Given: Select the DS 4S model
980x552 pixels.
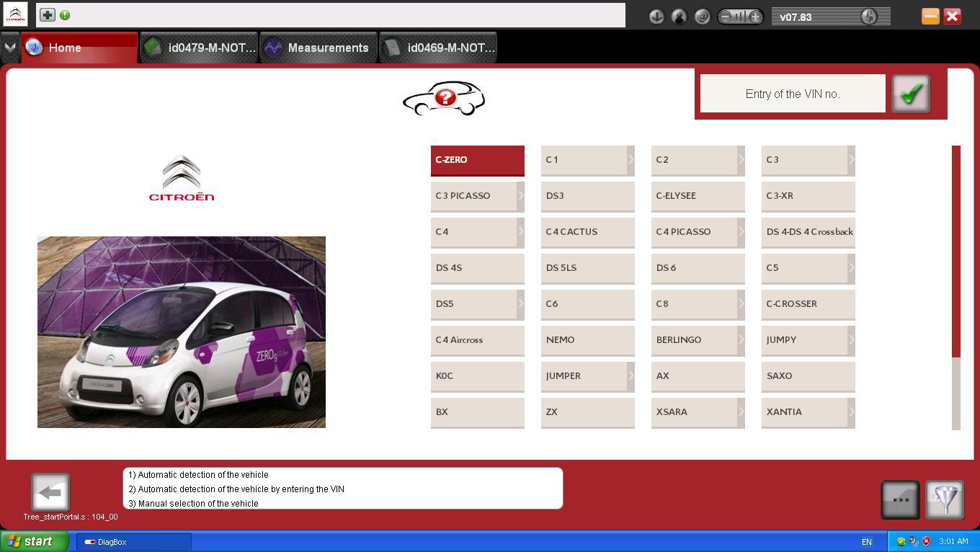Looking at the screenshot, I should 478,268.
